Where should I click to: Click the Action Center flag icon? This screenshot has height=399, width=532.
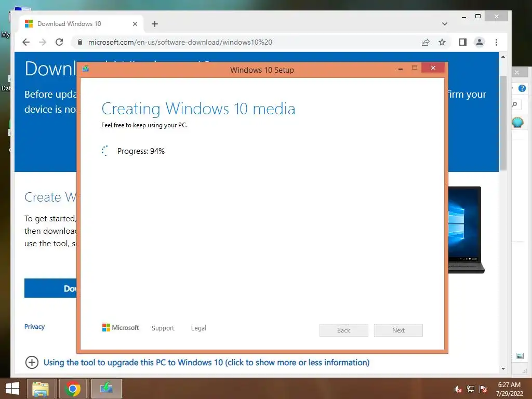pyautogui.click(x=483, y=389)
